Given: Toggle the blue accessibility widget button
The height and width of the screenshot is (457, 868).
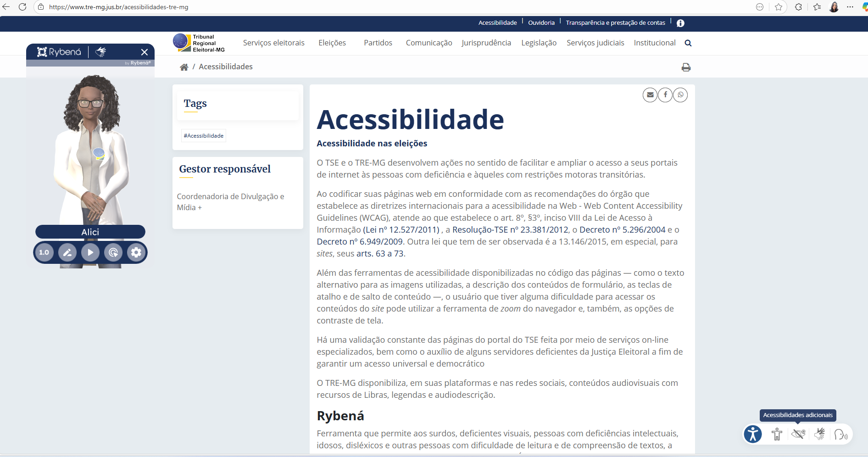Looking at the screenshot, I should 753,434.
